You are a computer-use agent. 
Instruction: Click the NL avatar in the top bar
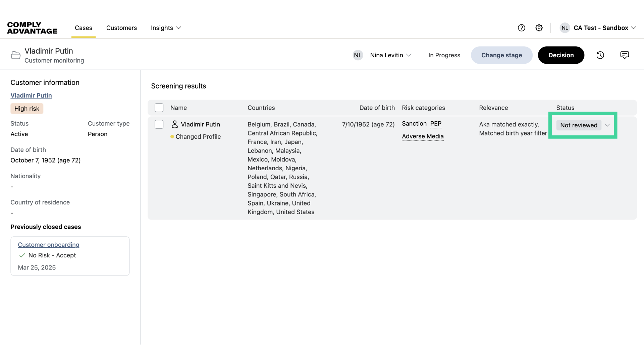click(565, 28)
